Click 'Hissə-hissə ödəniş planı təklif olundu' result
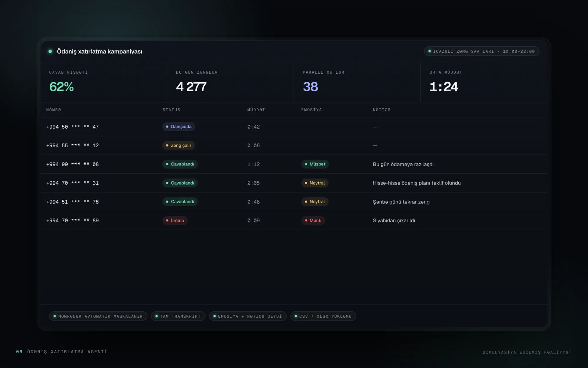588x368 pixels. [x=417, y=183]
